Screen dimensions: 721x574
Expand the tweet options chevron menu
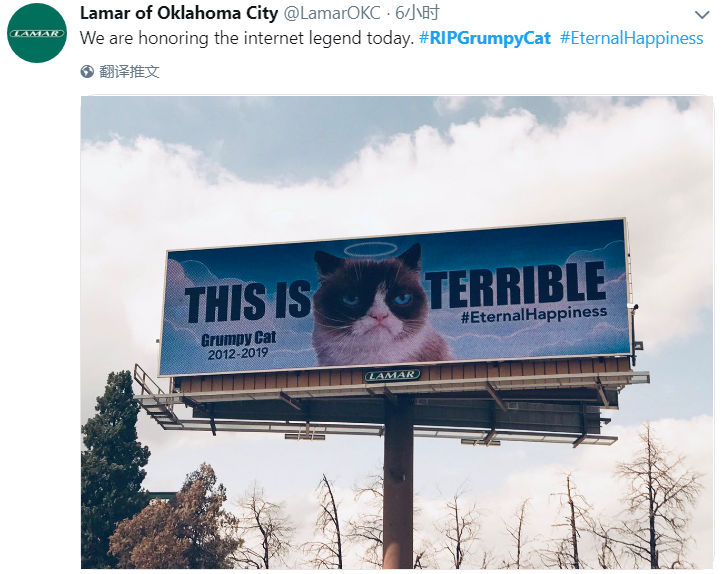(x=702, y=15)
